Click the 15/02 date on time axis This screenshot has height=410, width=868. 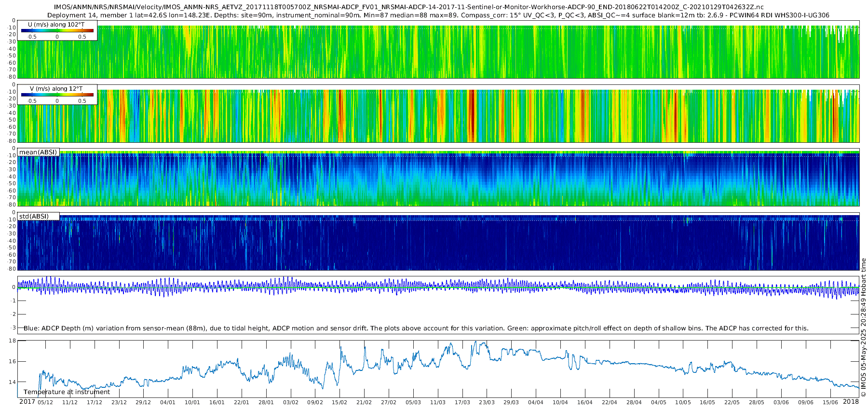(339, 402)
